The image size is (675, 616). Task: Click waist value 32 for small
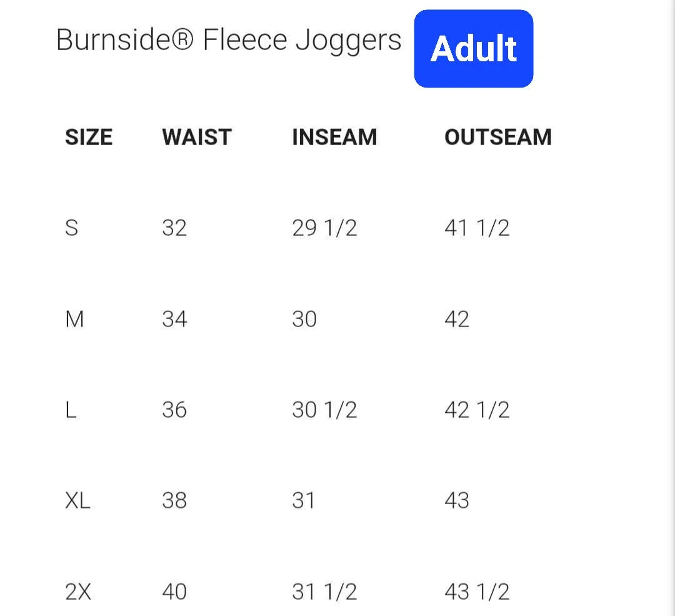[174, 228]
